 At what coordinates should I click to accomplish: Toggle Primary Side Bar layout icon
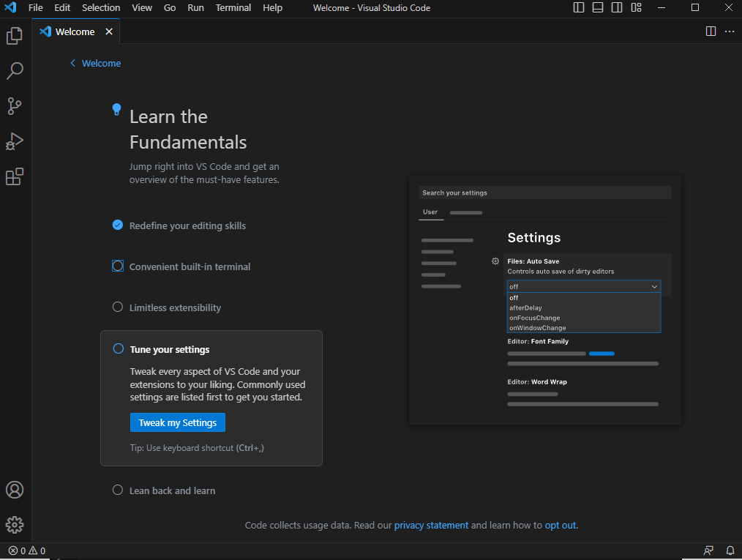click(x=578, y=7)
